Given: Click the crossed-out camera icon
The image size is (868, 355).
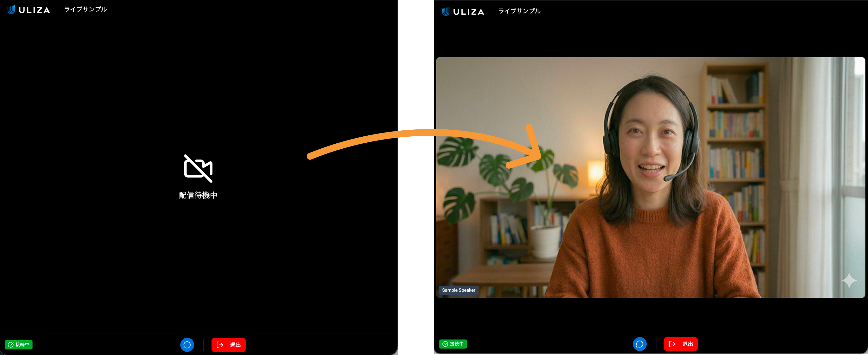Looking at the screenshot, I should tap(198, 168).
